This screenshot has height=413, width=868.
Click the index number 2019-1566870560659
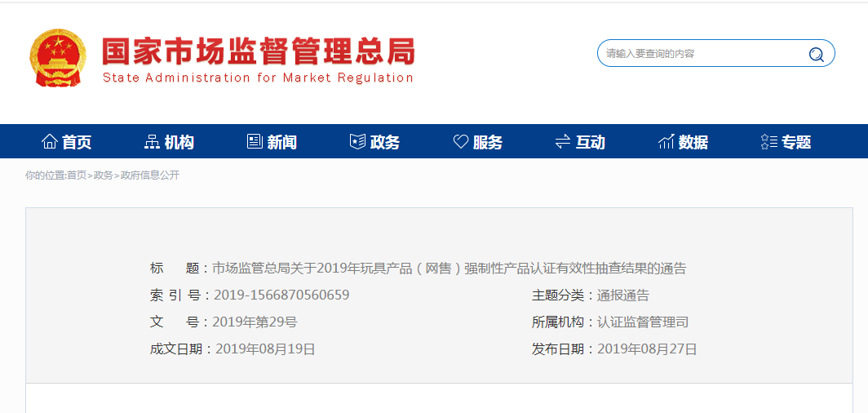tap(281, 295)
